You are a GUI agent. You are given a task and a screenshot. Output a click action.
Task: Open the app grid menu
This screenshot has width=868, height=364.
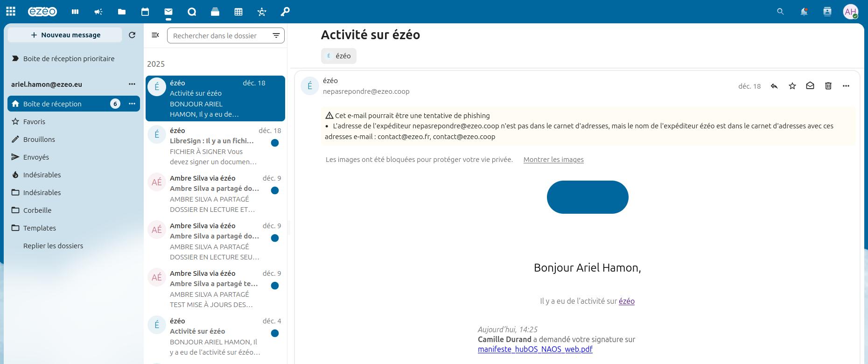coord(11,12)
